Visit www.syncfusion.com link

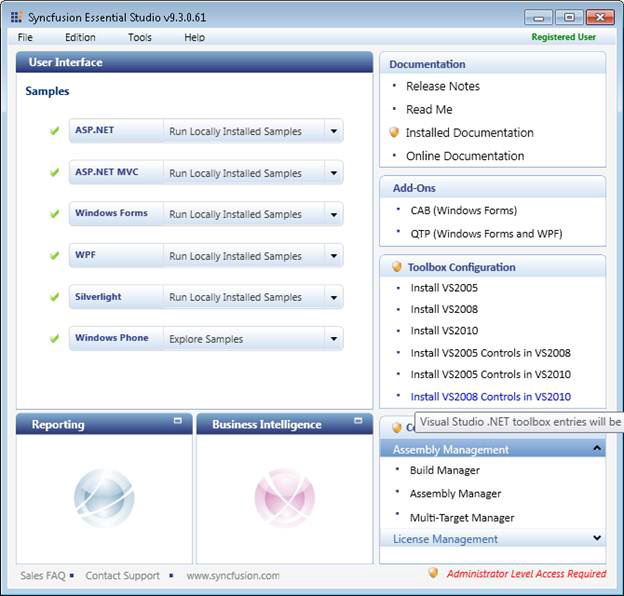coord(233,576)
